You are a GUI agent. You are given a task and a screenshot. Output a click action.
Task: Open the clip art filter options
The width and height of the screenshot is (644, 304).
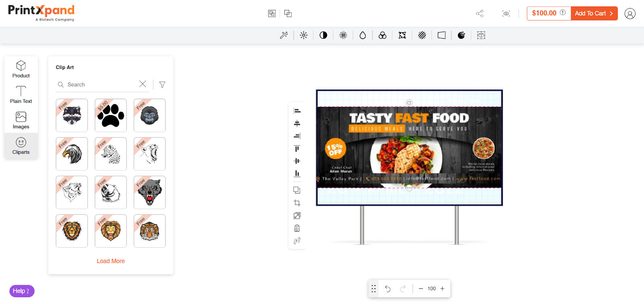[162, 84]
